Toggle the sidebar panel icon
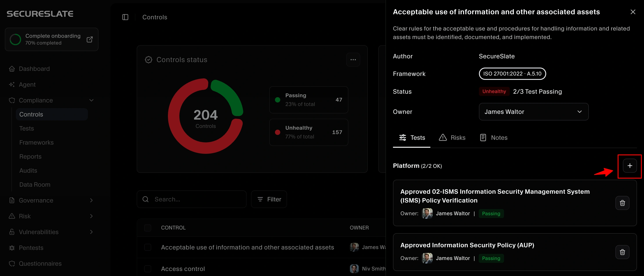This screenshot has width=644, height=276. tap(125, 17)
